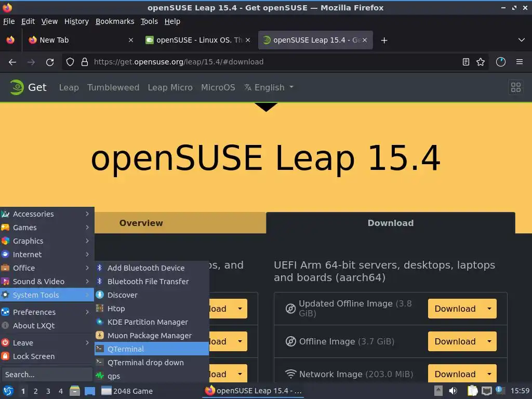Viewport: 532px width, 399px height.
Task: Open the clipboard icon in the system tray
Action: pyautogui.click(x=473, y=391)
